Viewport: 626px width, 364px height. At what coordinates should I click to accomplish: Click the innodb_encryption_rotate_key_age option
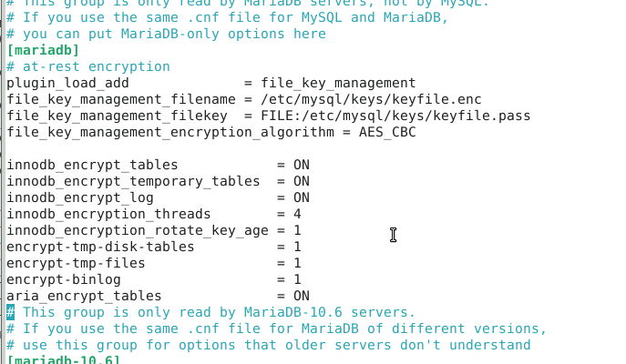tap(138, 230)
